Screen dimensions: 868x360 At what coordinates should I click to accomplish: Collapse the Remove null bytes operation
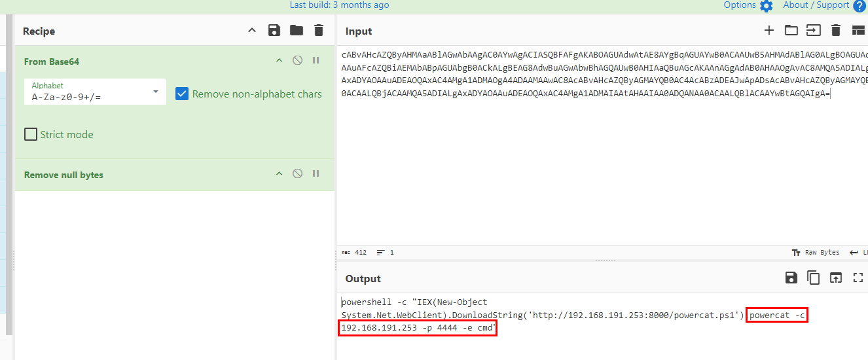279,174
